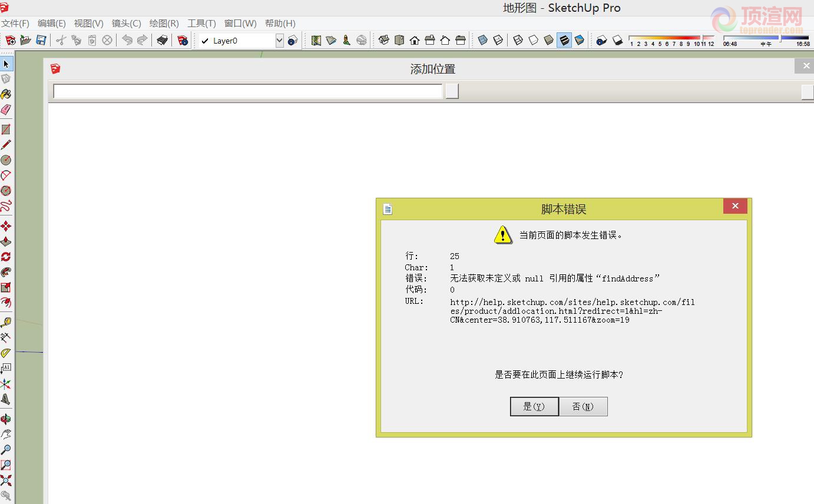The image size is (814, 504).
Task: Click the New file toolbar icon
Action: tap(11, 40)
